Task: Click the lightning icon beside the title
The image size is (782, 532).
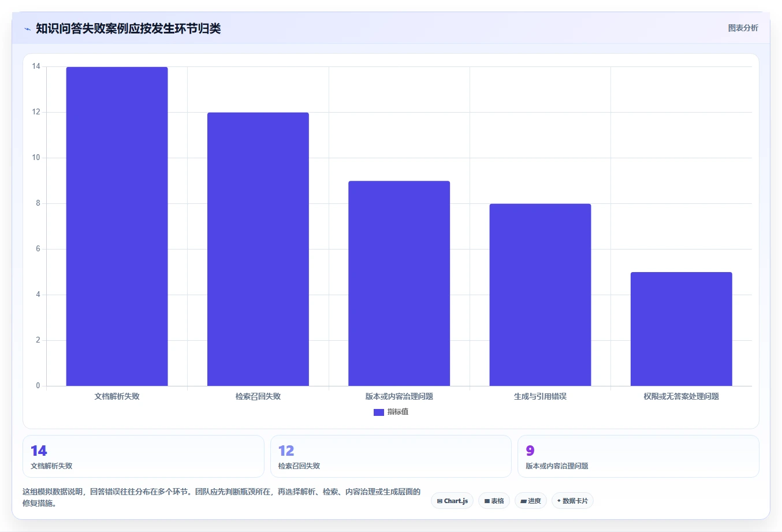Action: [27, 29]
